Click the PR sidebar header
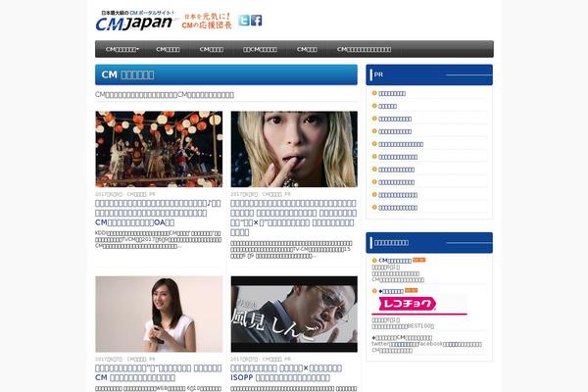This screenshot has width=588, height=392. (429, 74)
